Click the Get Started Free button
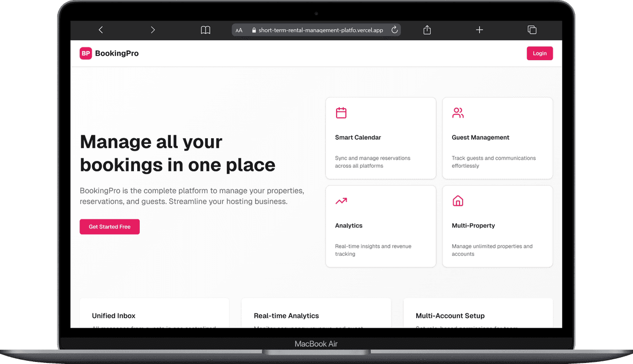Image resolution: width=633 pixels, height=364 pixels. [x=109, y=226]
